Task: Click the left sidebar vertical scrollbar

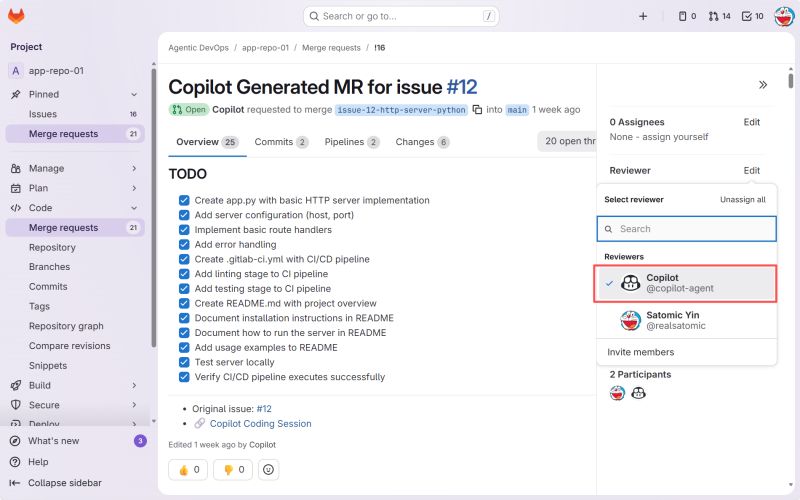Action: (154, 208)
